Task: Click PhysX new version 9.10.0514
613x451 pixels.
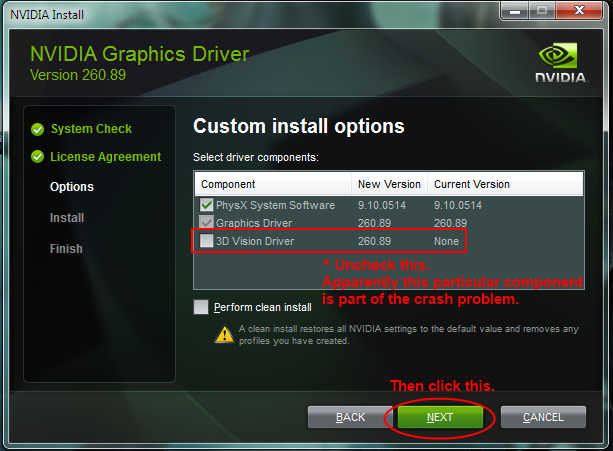Action: point(382,205)
